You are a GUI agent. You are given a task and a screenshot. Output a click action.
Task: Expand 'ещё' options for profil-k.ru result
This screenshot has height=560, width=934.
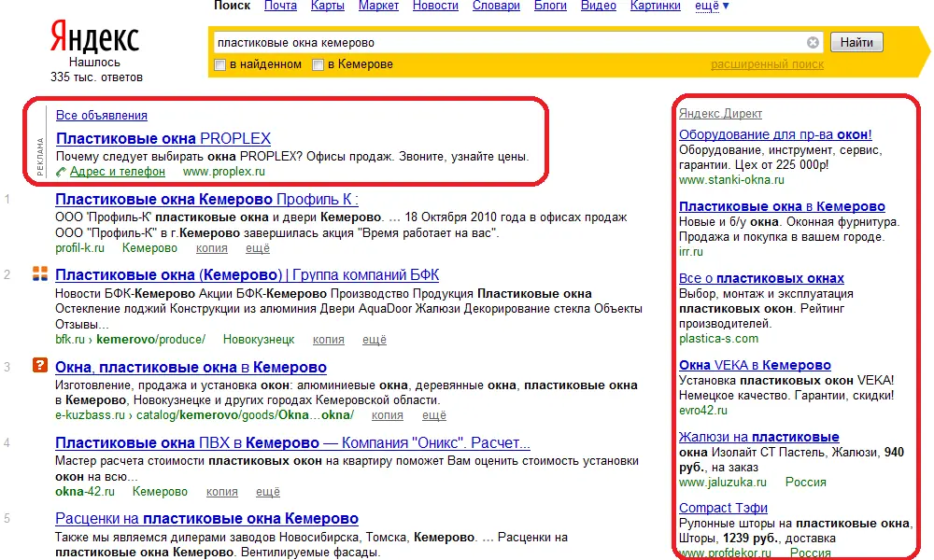258,248
